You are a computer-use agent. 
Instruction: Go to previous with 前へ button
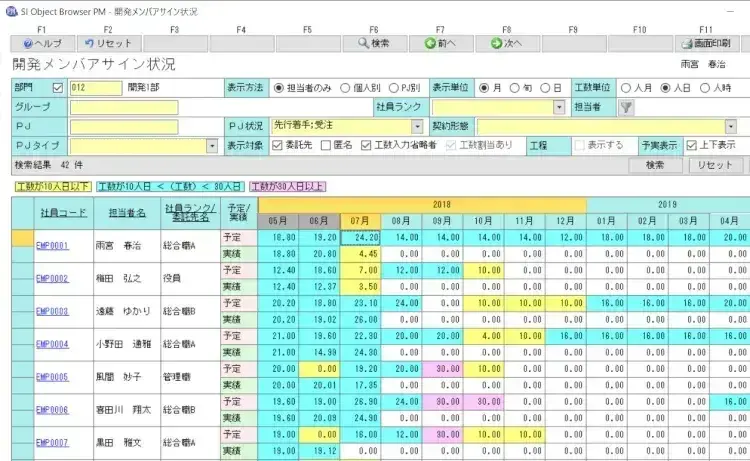[441, 44]
